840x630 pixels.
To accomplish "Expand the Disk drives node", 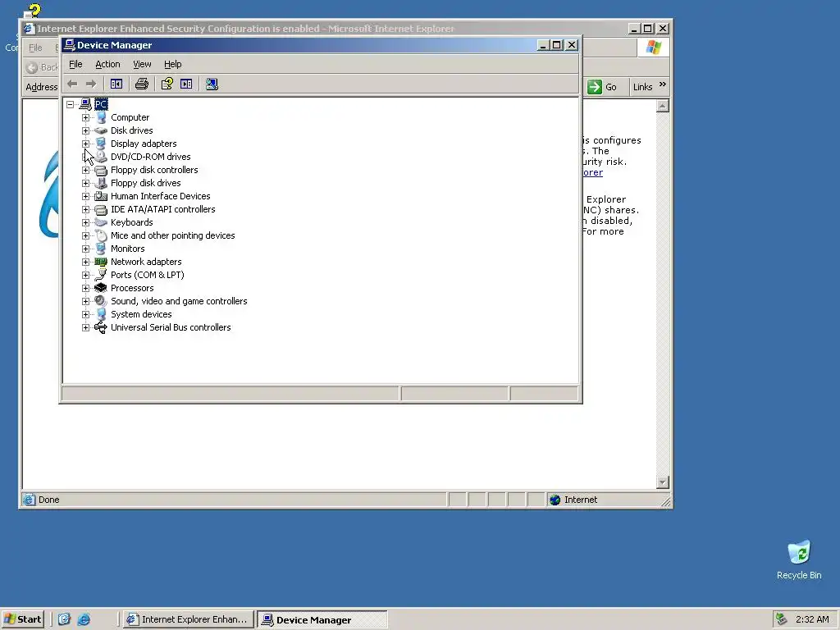I will coord(85,130).
